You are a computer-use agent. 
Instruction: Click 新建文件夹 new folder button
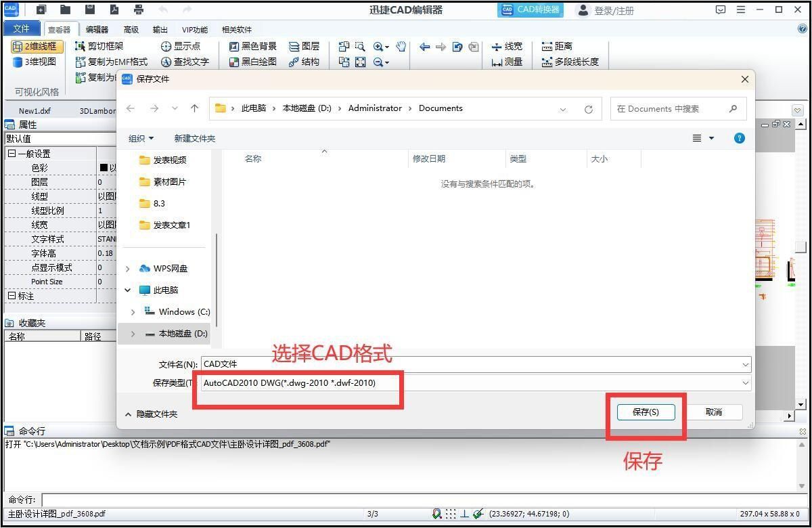coord(195,138)
